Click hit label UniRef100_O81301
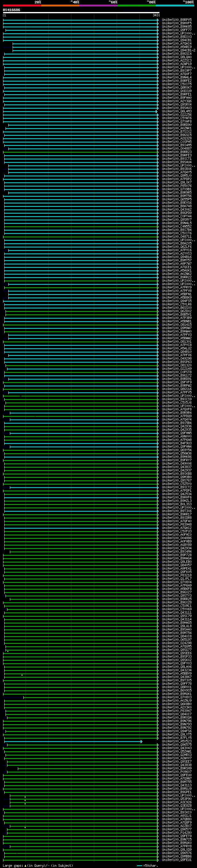 tap(177, 342)
